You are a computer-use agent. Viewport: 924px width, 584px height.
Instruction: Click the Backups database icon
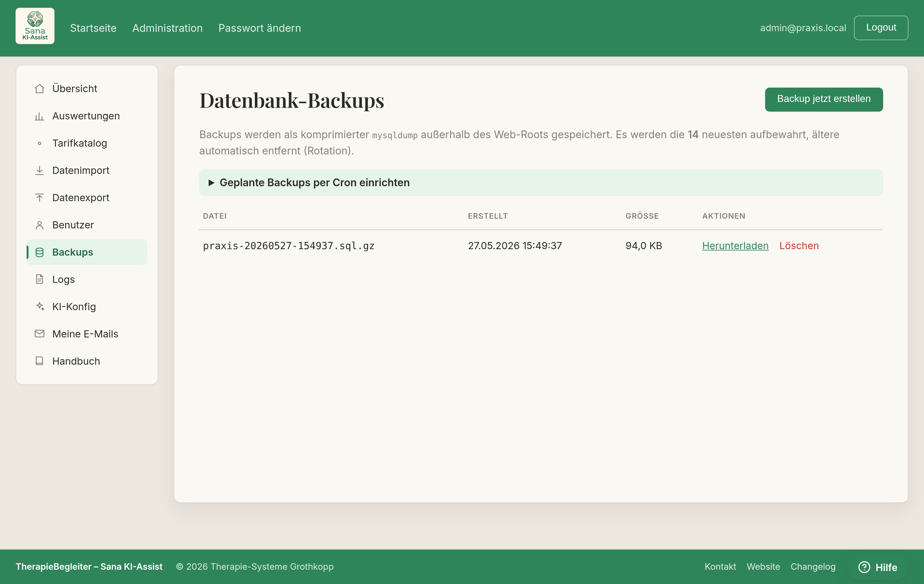pyautogui.click(x=40, y=252)
